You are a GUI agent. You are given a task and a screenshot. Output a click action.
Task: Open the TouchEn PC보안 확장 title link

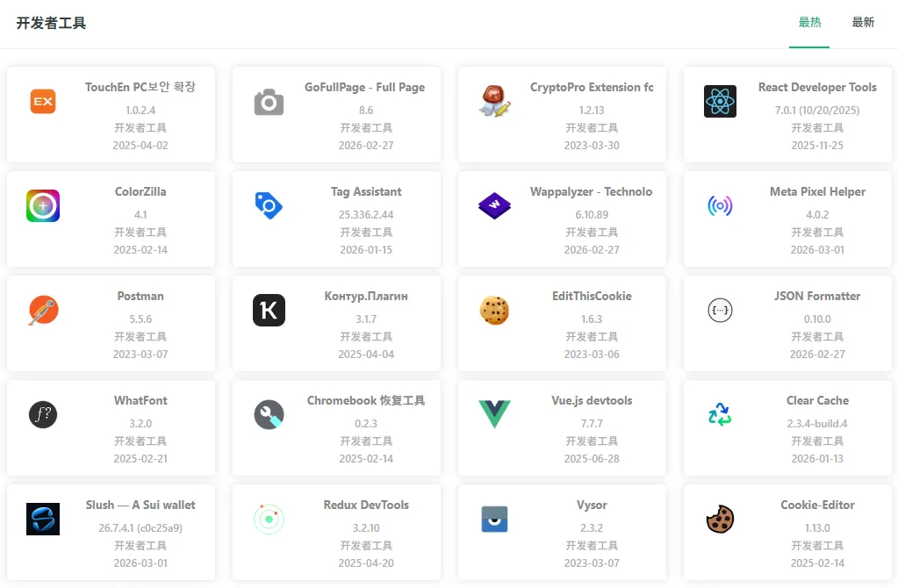[140, 87]
